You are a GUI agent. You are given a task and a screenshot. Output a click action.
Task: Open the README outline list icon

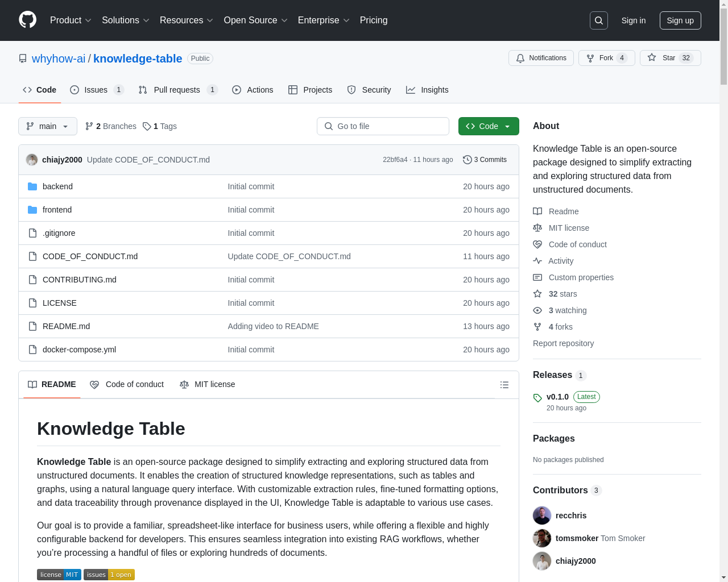[504, 385]
